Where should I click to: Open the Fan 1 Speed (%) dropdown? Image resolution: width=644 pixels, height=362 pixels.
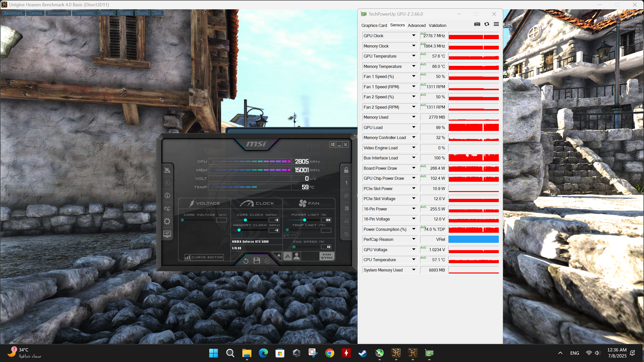click(414, 76)
